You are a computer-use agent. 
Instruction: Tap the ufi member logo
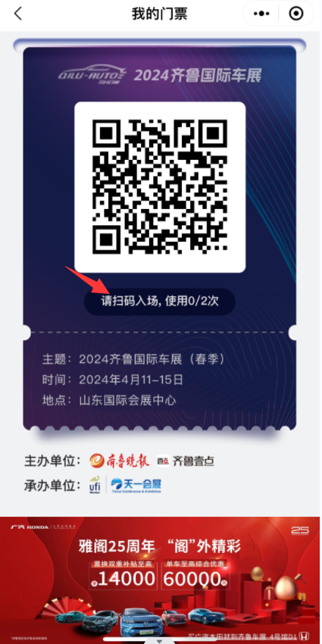pyautogui.click(x=95, y=485)
